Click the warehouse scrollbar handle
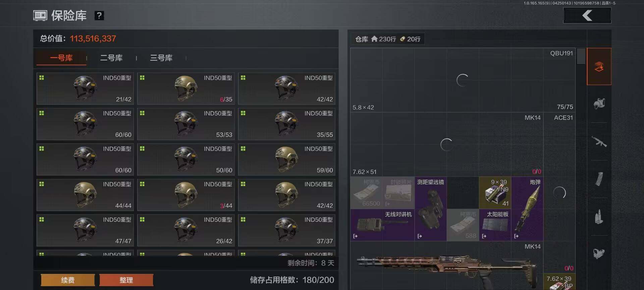Viewport: 644px width, 290px height. click(x=581, y=56)
